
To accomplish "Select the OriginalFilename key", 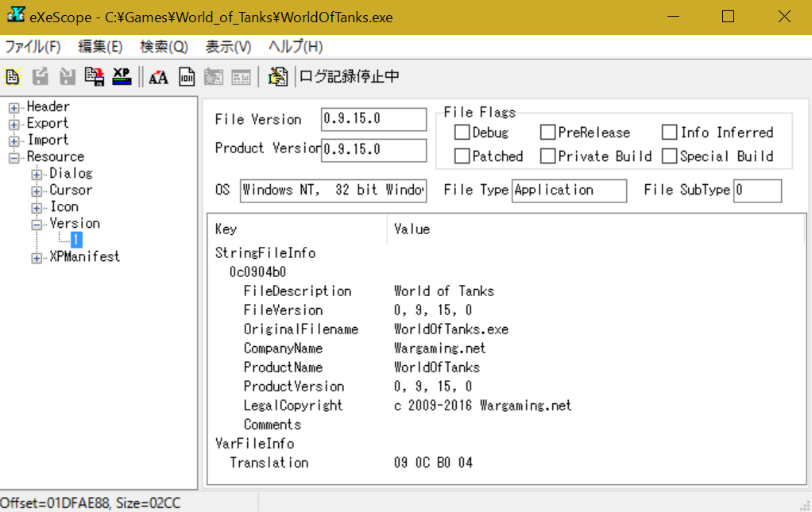I will click(x=301, y=329).
